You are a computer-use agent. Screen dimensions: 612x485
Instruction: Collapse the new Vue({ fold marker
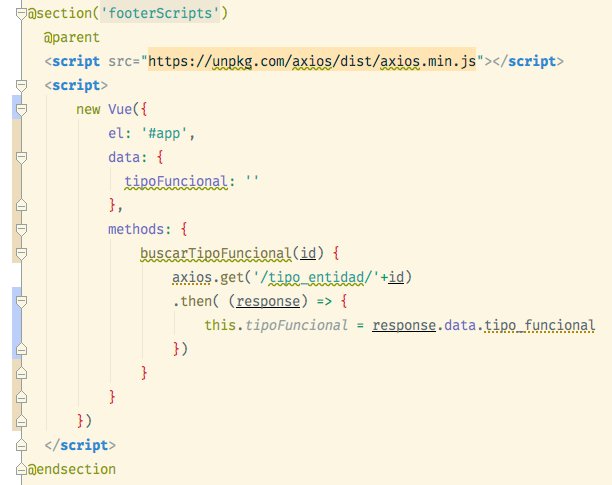click(x=21, y=109)
